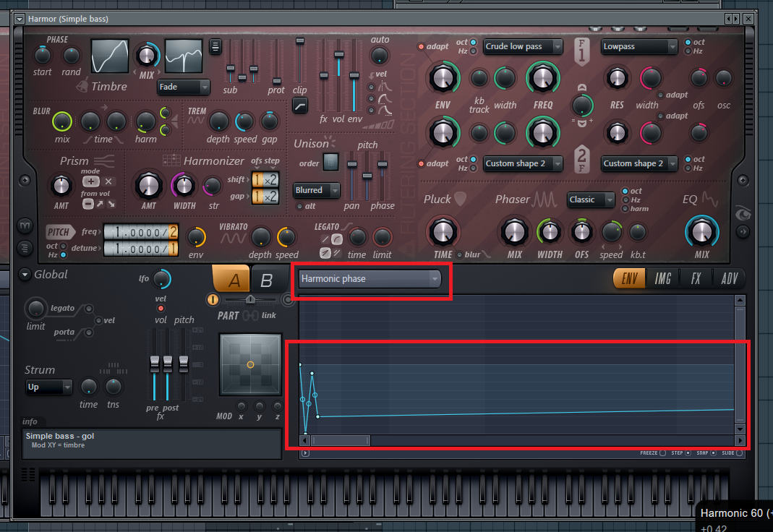Click the Strum tns knob
The image size is (773, 532).
114,387
